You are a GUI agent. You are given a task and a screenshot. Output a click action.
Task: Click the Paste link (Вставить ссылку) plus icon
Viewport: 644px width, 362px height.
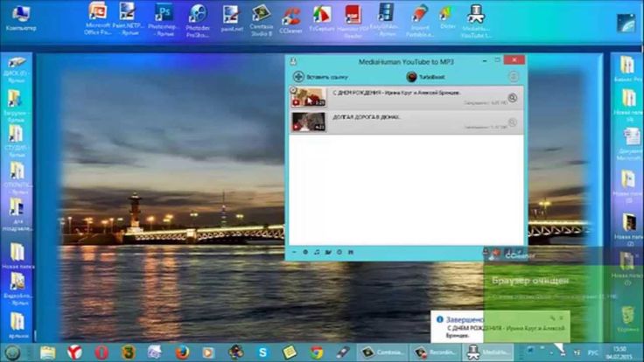coord(297,77)
